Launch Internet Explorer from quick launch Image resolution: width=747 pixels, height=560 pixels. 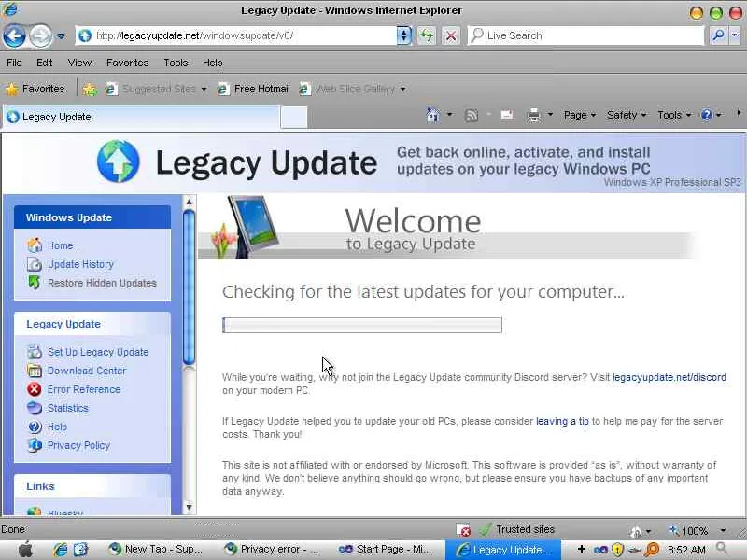click(61, 550)
